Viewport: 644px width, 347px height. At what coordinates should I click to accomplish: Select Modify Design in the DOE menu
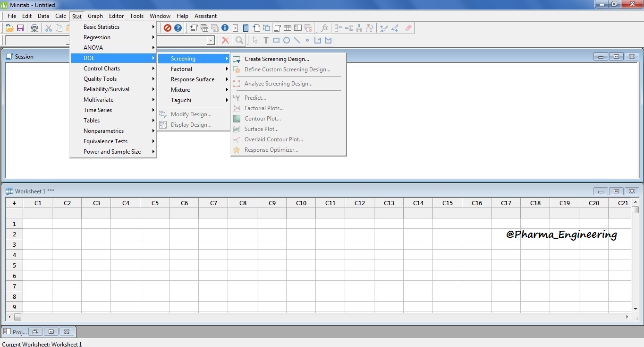[x=191, y=114]
